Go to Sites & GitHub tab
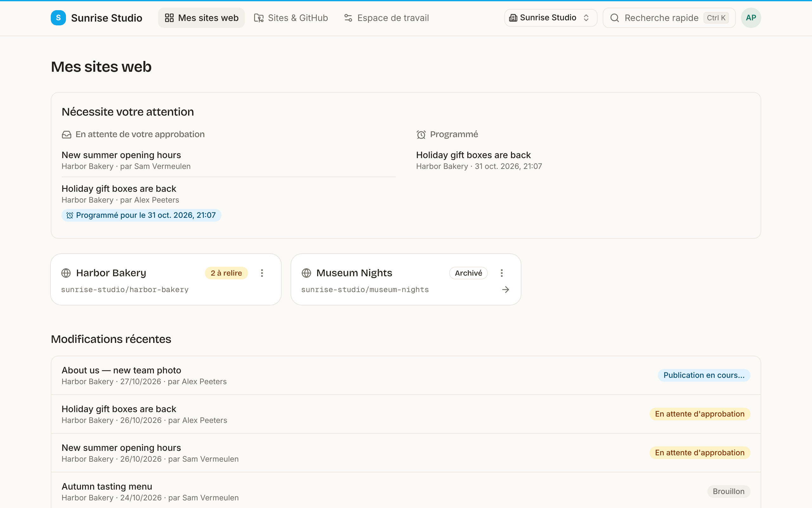This screenshot has height=508, width=812. coord(291,18)
